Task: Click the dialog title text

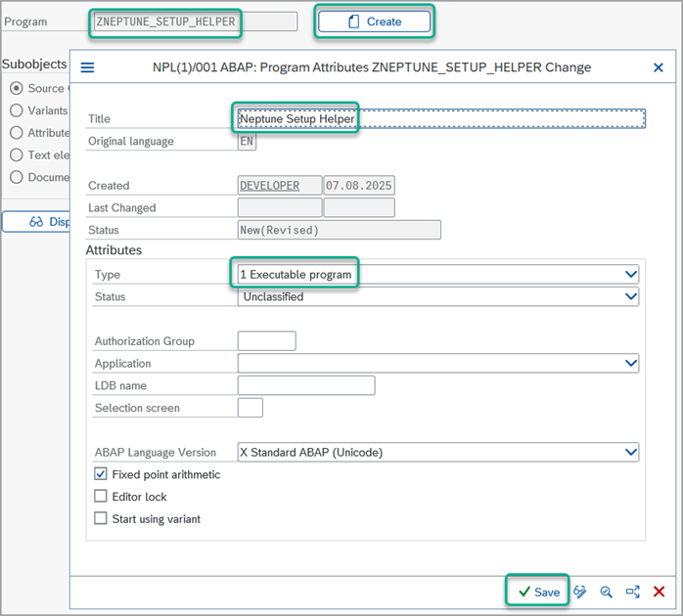Action: 372,67
